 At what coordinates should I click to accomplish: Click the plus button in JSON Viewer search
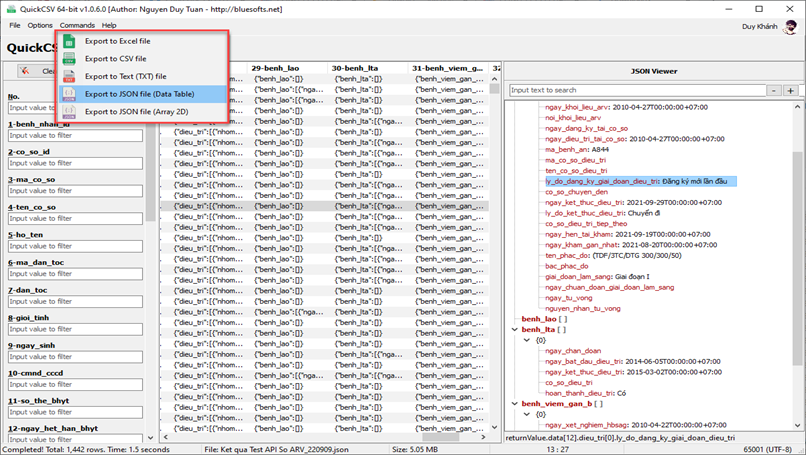791,90
